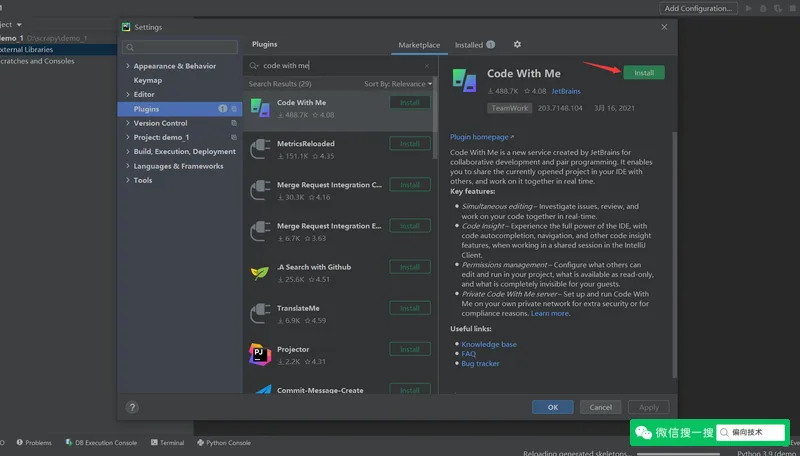Open the Problems tool window
800x456 pixels.
(34, 443)
